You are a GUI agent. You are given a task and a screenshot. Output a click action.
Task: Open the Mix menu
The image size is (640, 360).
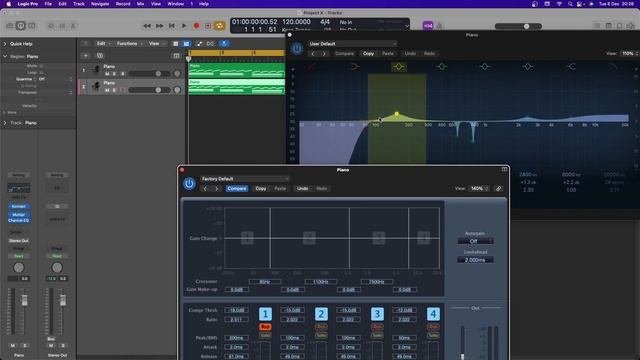(x=140, y=4)
